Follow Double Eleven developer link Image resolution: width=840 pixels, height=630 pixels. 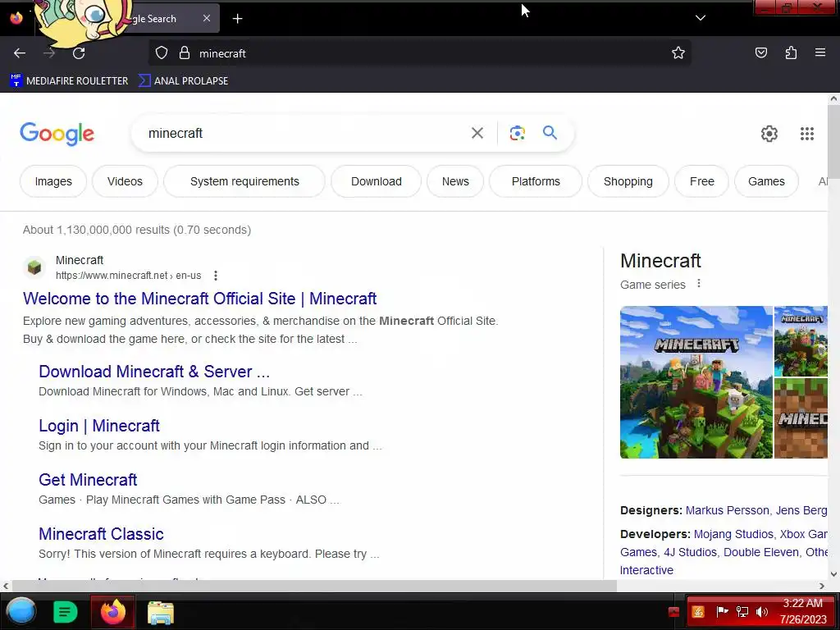click(760, 552)
